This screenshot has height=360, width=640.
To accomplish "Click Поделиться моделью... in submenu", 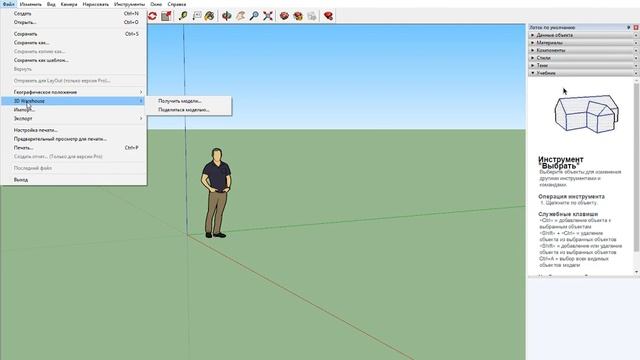I will [189, 110].
